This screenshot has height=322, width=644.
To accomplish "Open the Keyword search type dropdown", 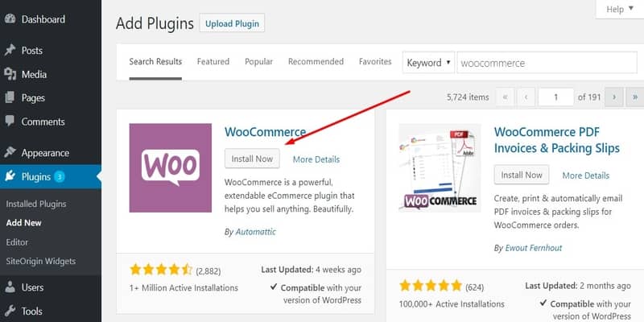I will click(x=428, y=63).
